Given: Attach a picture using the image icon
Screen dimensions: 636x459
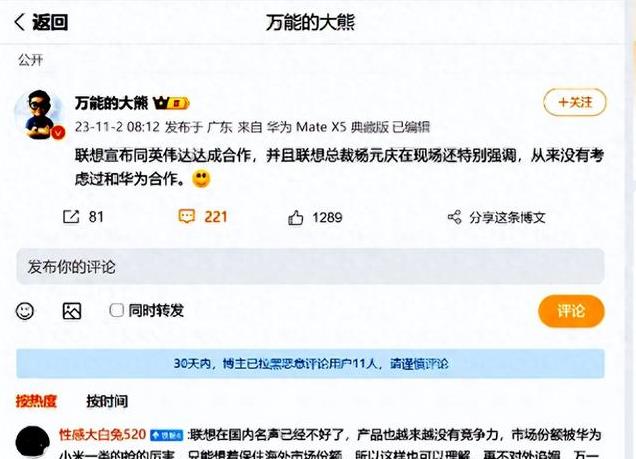Looking at the screenshot, I should point(72,311).
